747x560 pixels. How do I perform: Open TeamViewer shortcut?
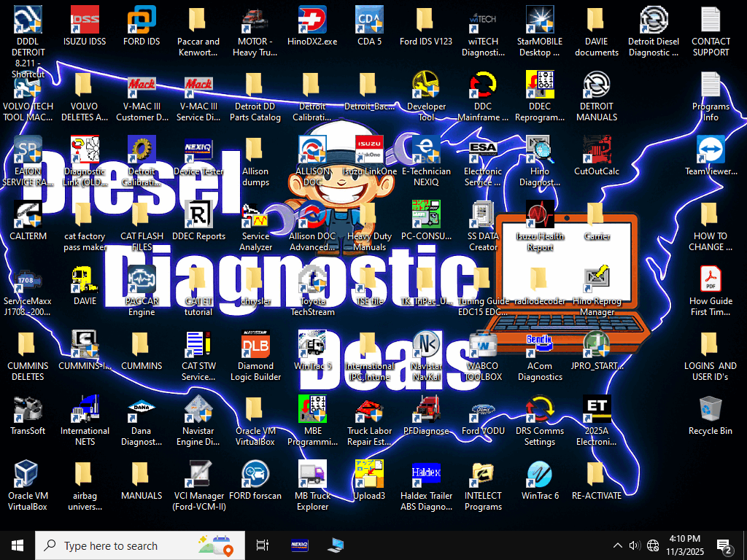coord(711,150)
